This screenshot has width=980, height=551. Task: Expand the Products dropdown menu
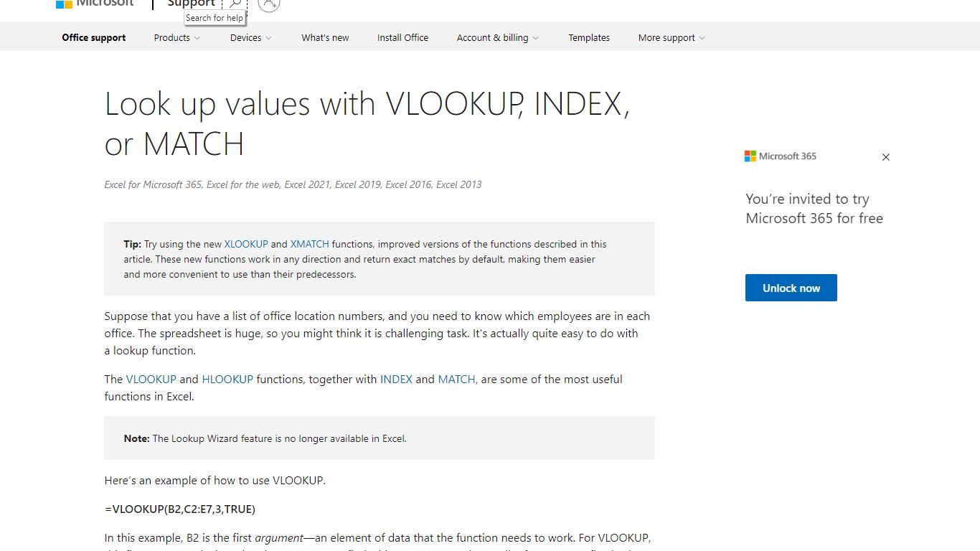[x=177, y=38]
